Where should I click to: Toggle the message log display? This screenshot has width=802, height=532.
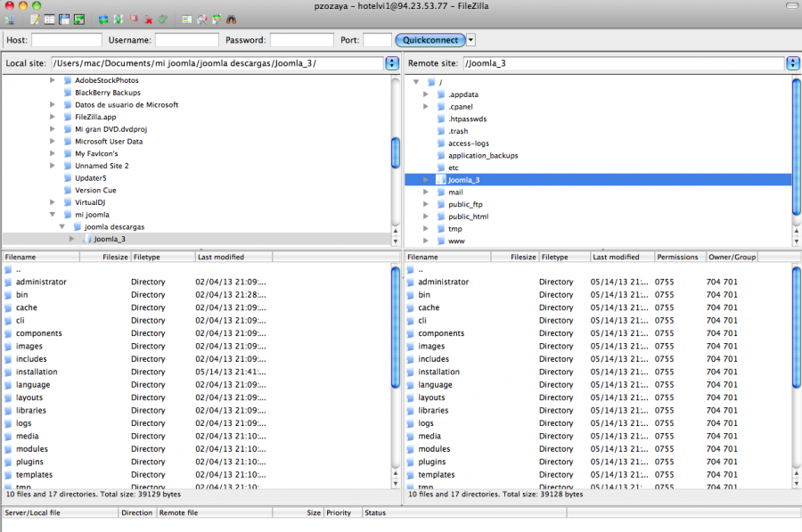(x=35, y=20)
